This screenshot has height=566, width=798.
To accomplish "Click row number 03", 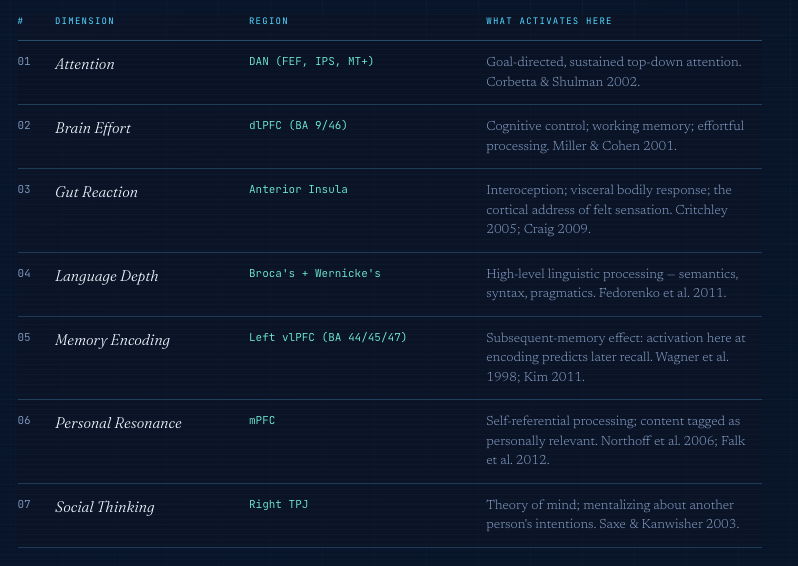I will (x=24, y=189).
